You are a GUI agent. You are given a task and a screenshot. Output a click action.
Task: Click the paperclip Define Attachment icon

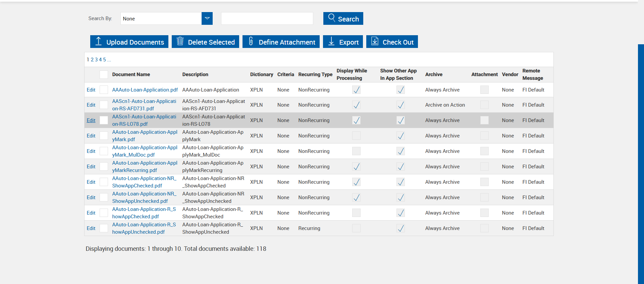point(251,41)
